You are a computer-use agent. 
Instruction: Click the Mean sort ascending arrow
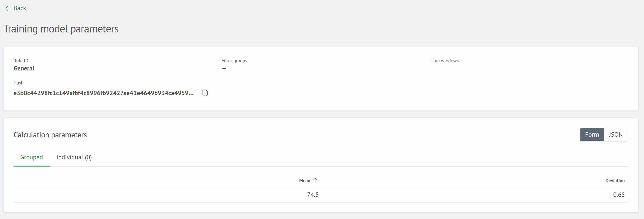point(315,180)
